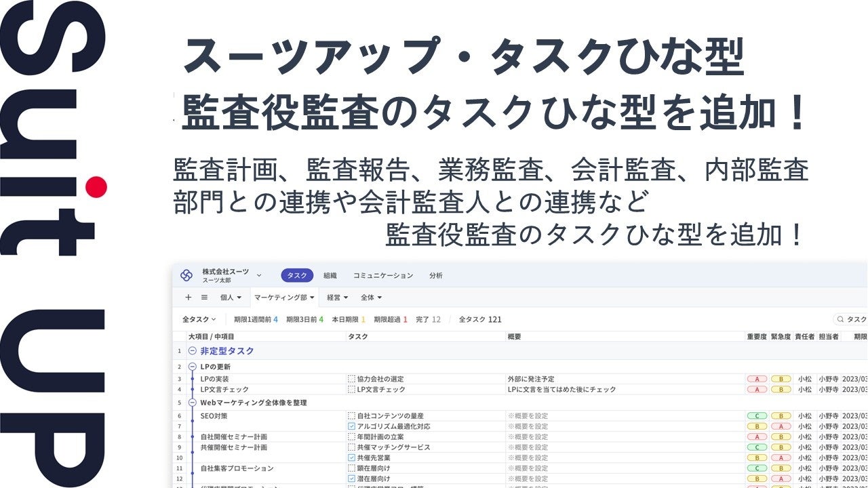Click the 重要度 column header
Viewport: 868px width, 488px height.
click(x=756, y=337)
